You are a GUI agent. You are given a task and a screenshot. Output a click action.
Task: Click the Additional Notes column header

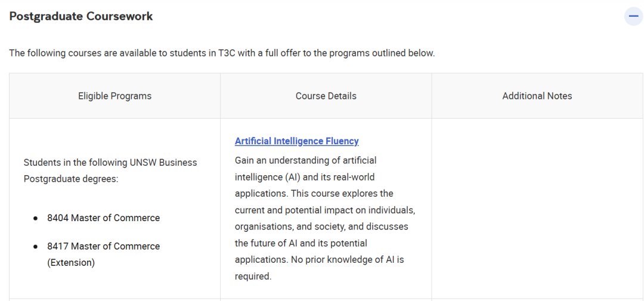(x=537, y=96)
